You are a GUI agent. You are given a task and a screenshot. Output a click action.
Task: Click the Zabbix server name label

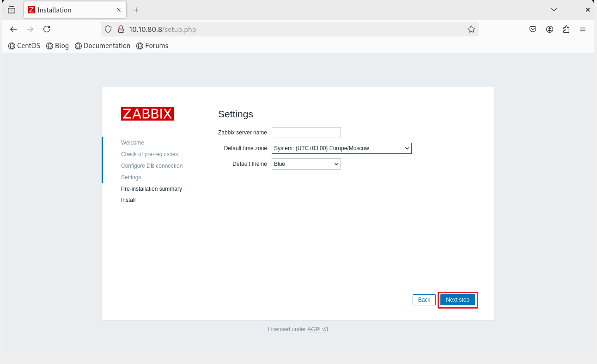pyautogui.click(x=243, y=133)
